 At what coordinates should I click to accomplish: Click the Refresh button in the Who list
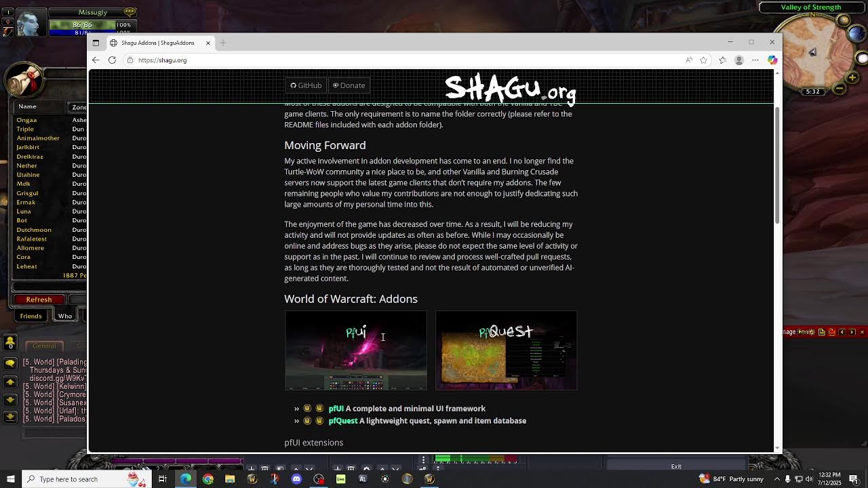coord(39,300)
